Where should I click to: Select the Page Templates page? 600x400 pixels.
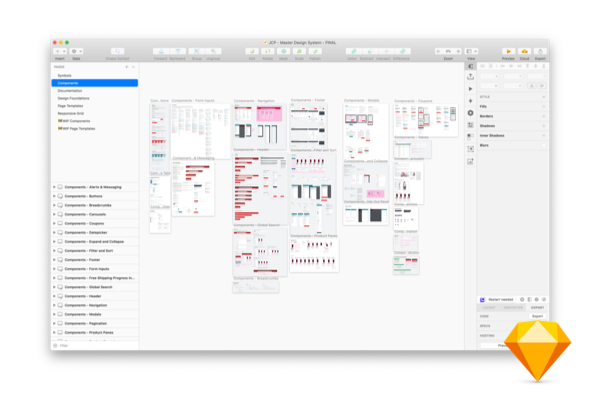pyautogui.click(x=95, y=106)
